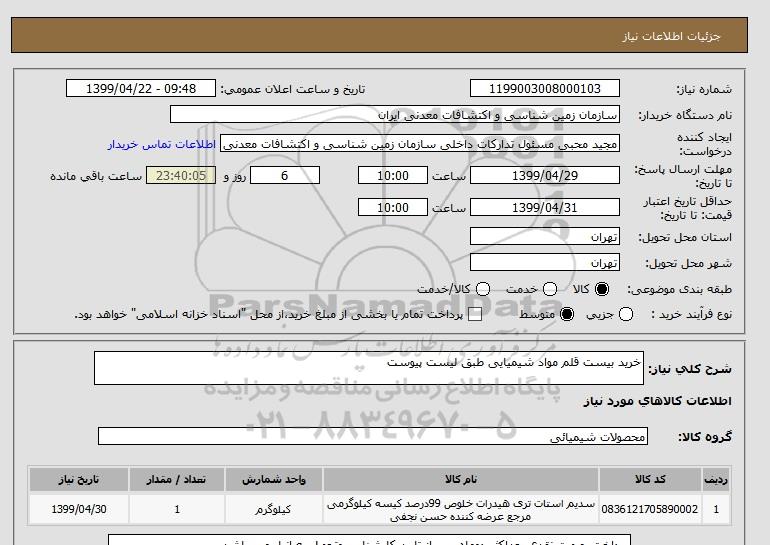Open the اطلاعات تماس خریدار link
Screen dimensions: 770x545
(x=162, y=144)
